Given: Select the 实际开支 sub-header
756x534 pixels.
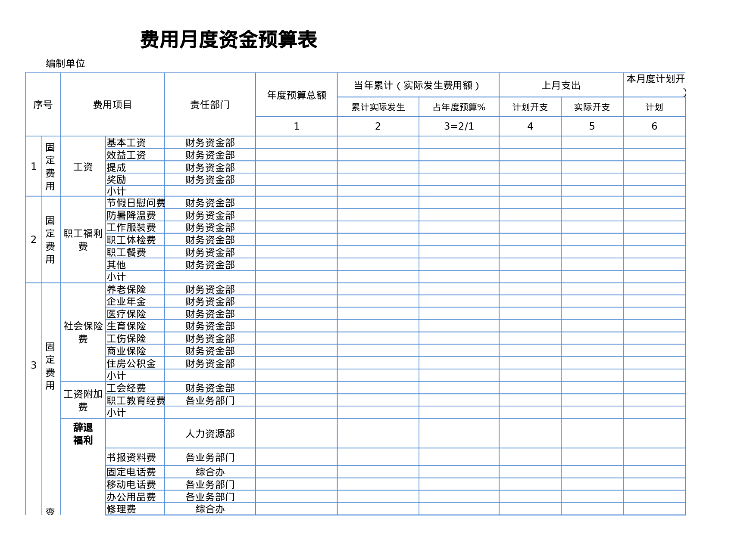Looking at the screenshot, I should [592, 108].
